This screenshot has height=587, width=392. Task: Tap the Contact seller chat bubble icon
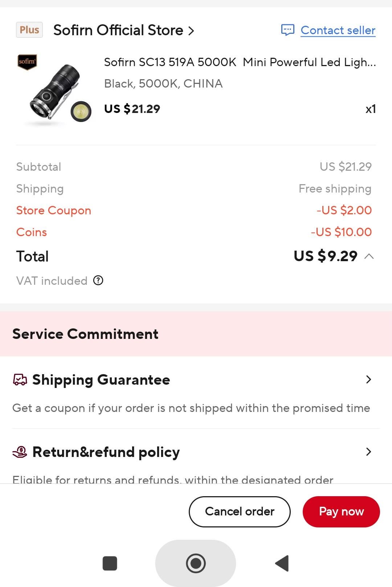point(287,30)
